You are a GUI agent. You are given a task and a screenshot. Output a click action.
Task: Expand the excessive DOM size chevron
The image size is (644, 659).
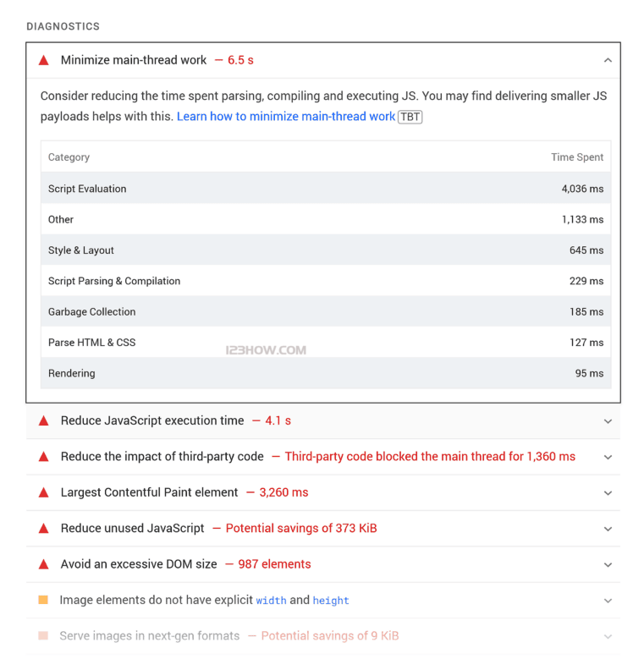coord(608,564)
